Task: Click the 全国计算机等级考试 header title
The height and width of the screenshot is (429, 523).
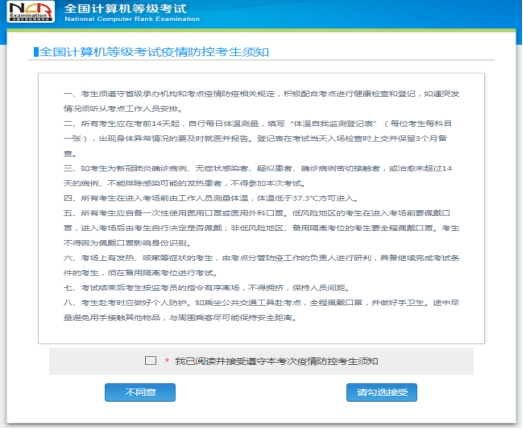Action: click(x=125, y=8)
